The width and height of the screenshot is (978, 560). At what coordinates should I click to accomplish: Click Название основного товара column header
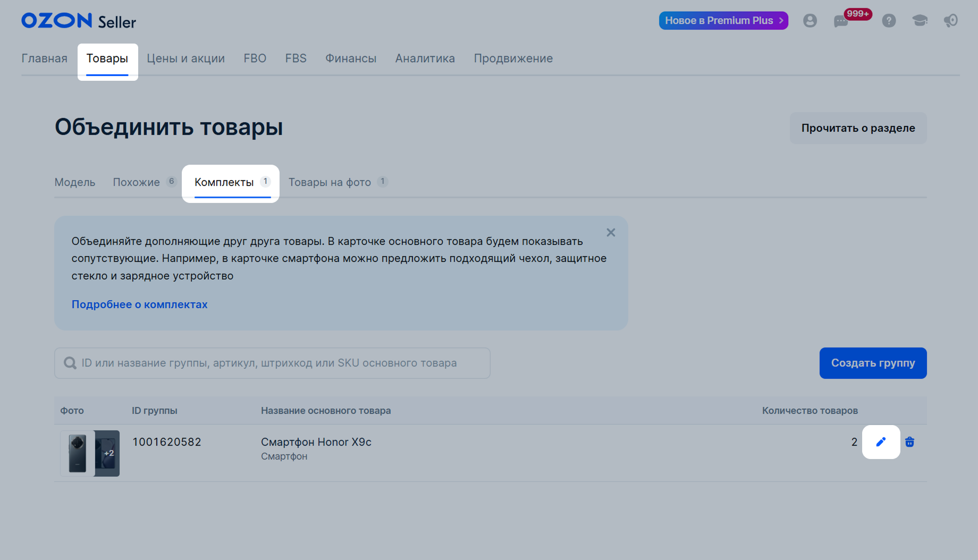(x=326, y=411)
